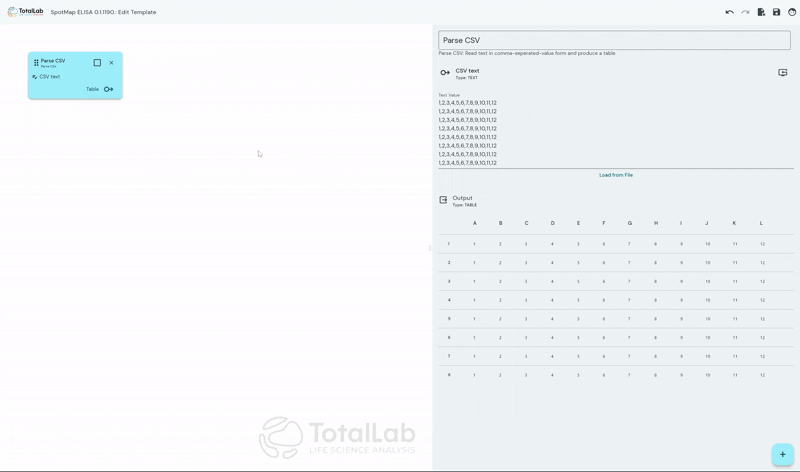Screen dimensions: 800x472
Task: Click the value 10 in row 4
Action: [x=708, y=300]
